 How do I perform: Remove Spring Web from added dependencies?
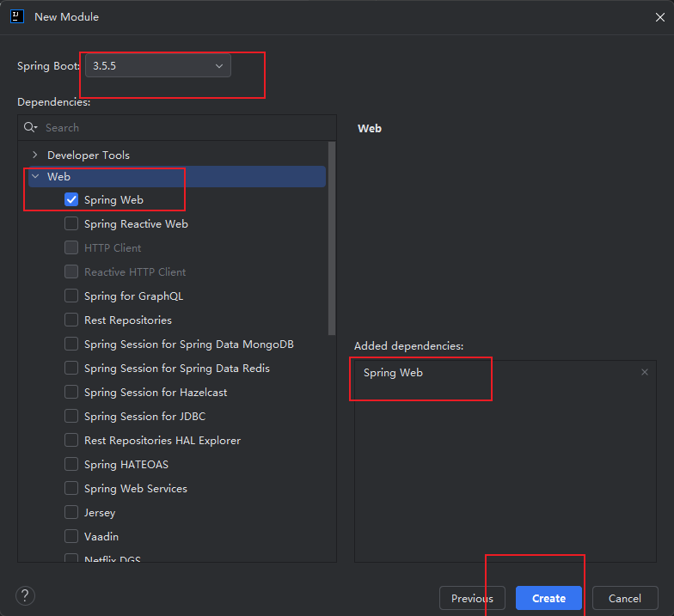(645, 372)
